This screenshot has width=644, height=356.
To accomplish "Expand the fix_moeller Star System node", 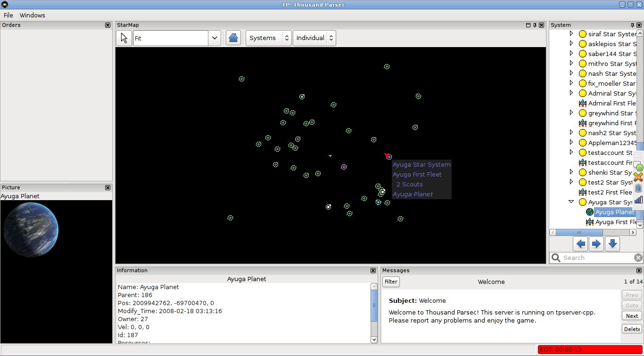I will click(x=571, y=83).
